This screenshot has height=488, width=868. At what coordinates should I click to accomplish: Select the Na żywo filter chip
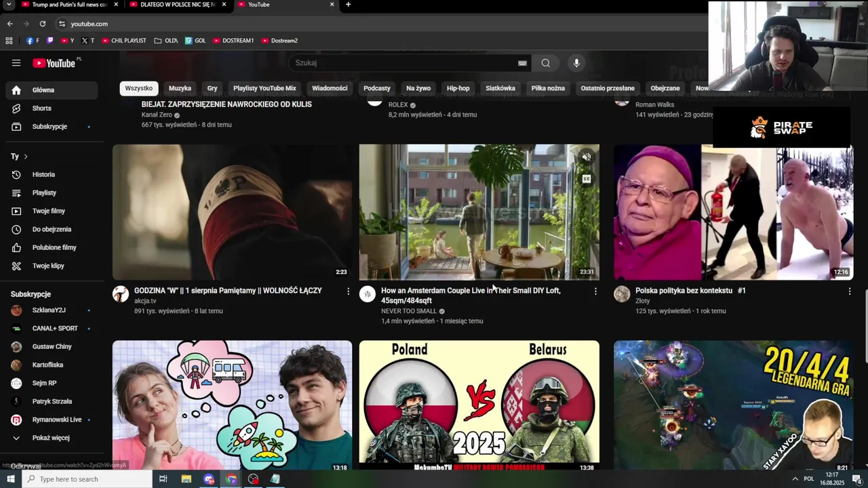point(418,88)
